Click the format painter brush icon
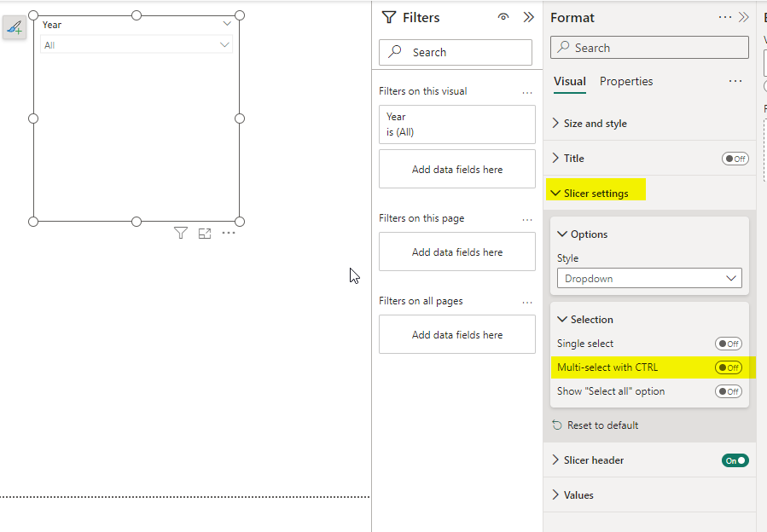The width and height of the screenshot is (767, 532). tap(15, 27)
